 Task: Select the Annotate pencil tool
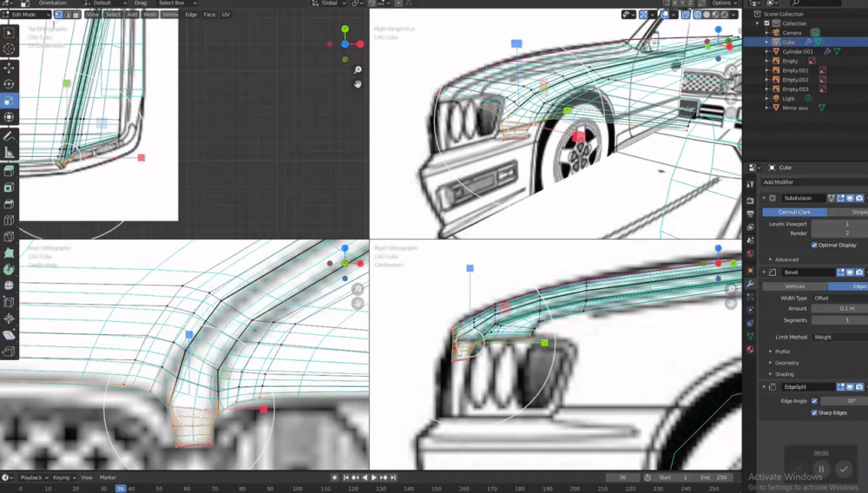[9, 135]
